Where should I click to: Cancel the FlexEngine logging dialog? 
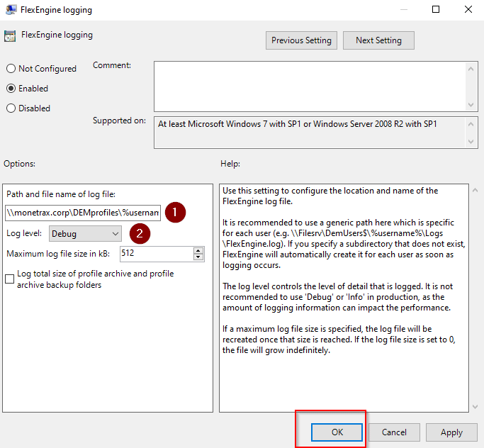(394, 432)
